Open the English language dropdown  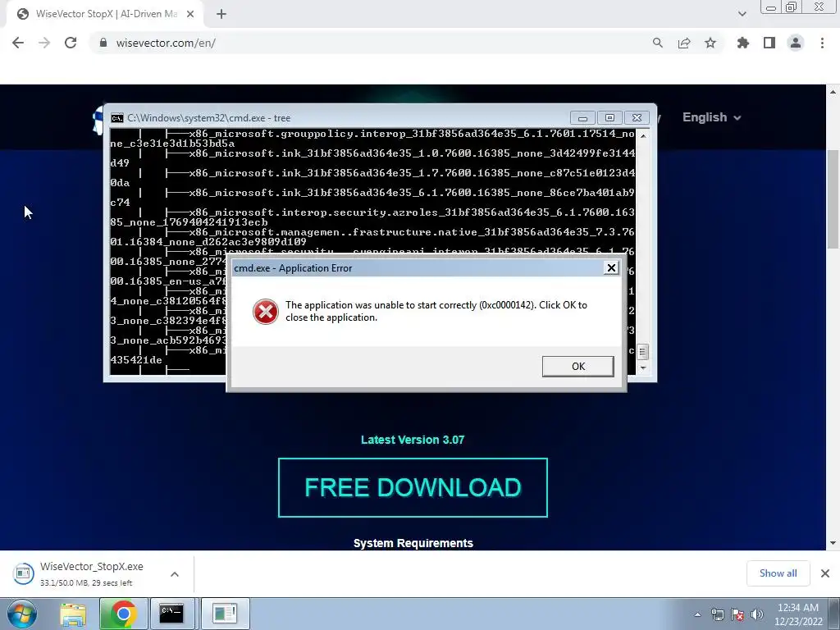click(x=711, y=117)
